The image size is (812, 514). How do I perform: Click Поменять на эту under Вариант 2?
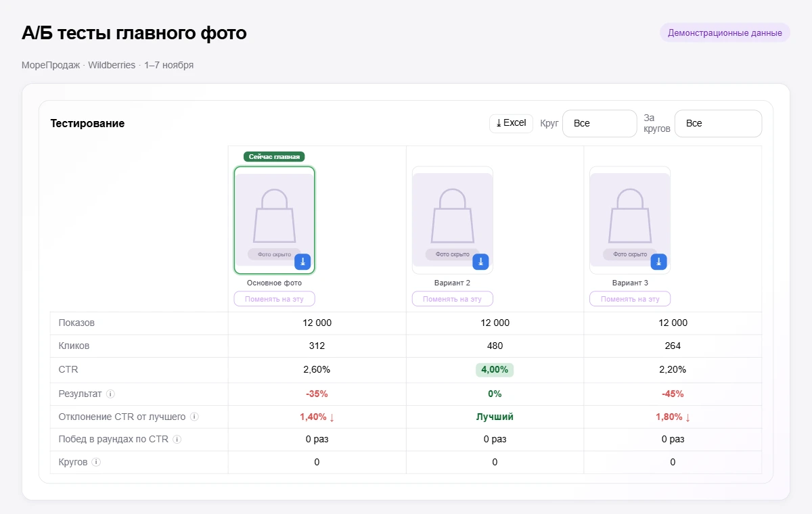click(453, 299)
